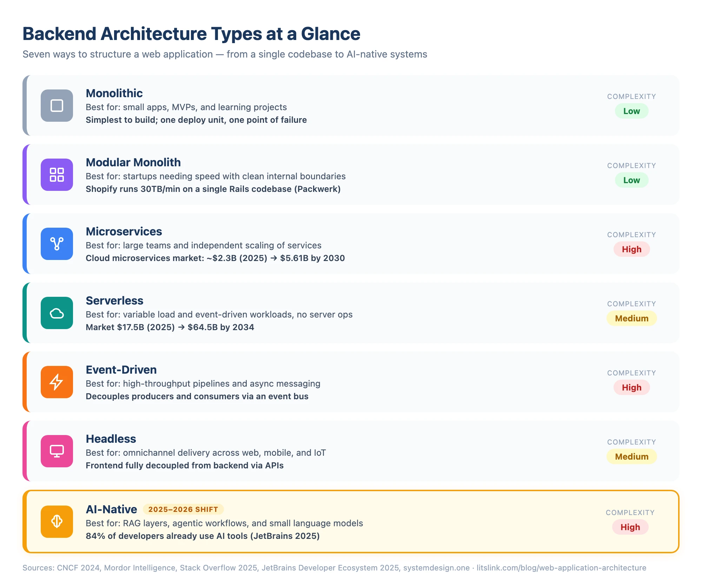The image size is (702, 588).
Task: Click the gray square Monolithic icon
Action: pyautogui.click(x=57, y=106)
